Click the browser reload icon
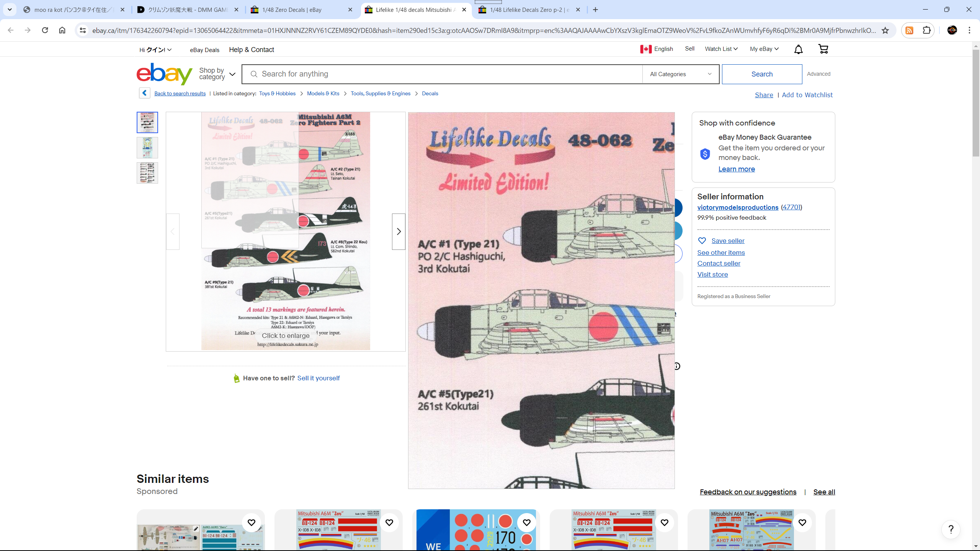Screen dimensions: 980x551 [x=45, y=30]
